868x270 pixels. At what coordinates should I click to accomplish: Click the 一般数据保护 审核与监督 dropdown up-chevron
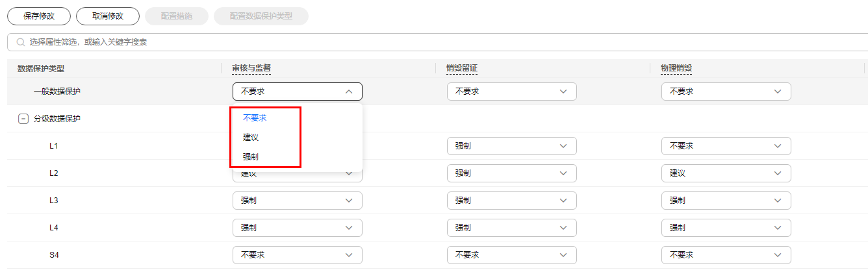pyautogui.click(x=349, y=92)
